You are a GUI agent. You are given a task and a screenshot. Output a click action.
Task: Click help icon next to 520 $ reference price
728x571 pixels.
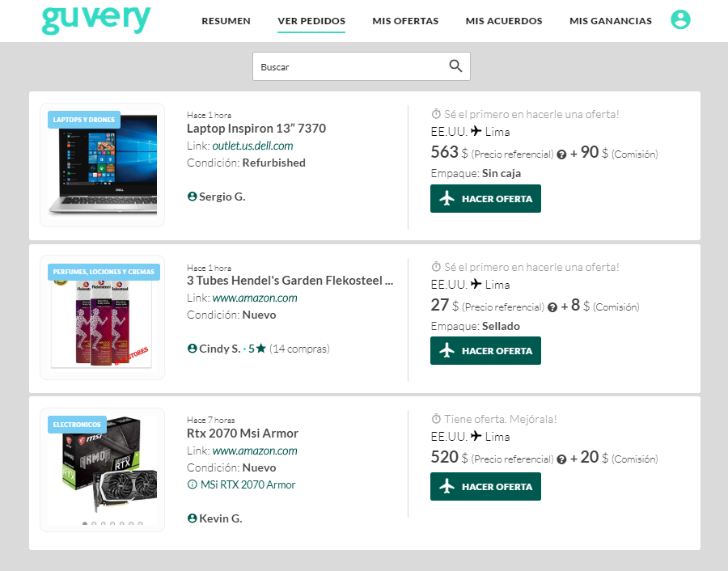(561, 459)
